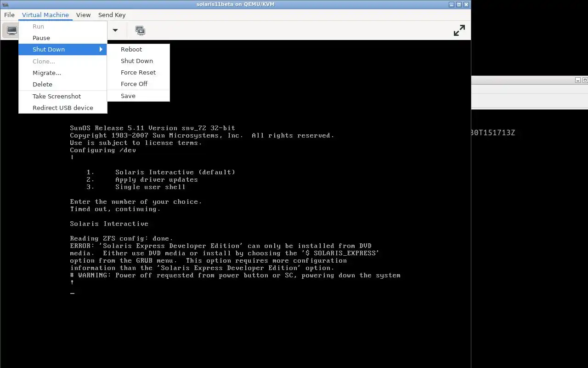Select Redirect USB device option
This screenshot has width=588, height=368.
pyautogui.click(x=63, y=108)
